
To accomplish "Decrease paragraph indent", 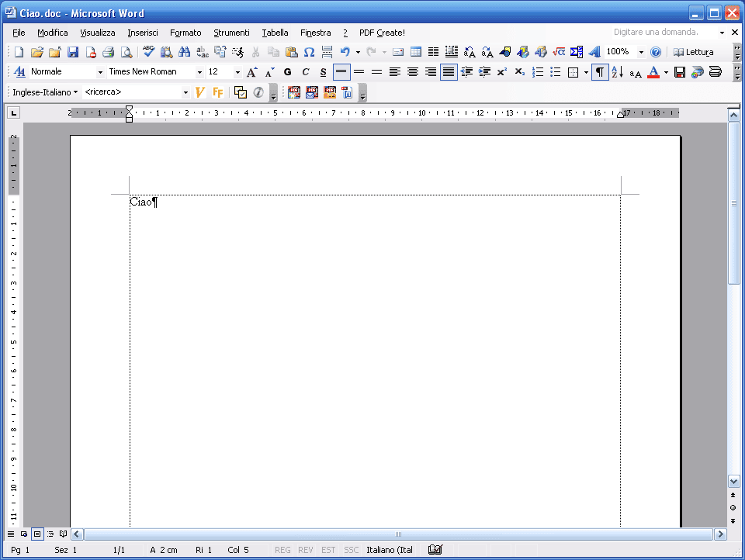I will pyautogui.click(x=466, y=72).
